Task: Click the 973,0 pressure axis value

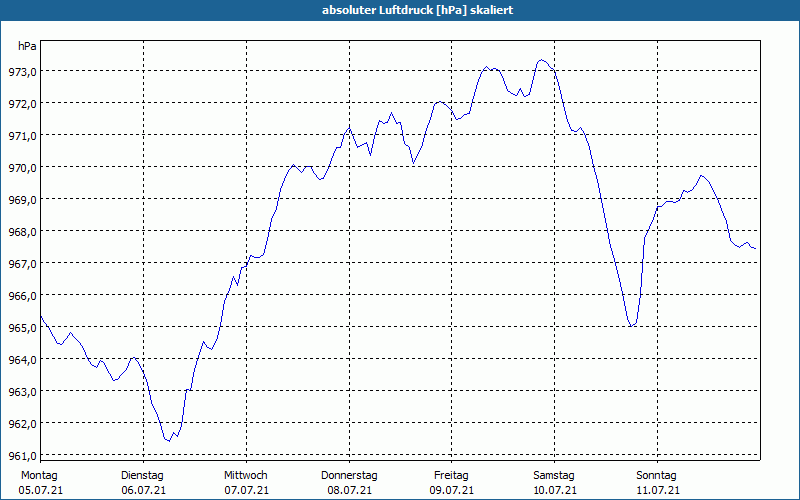Action: (22, 72)
